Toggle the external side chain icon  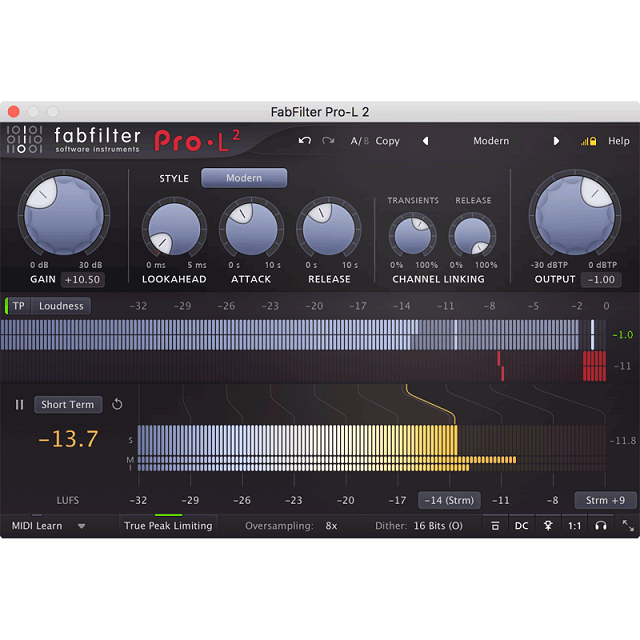(x=548, y=526)
